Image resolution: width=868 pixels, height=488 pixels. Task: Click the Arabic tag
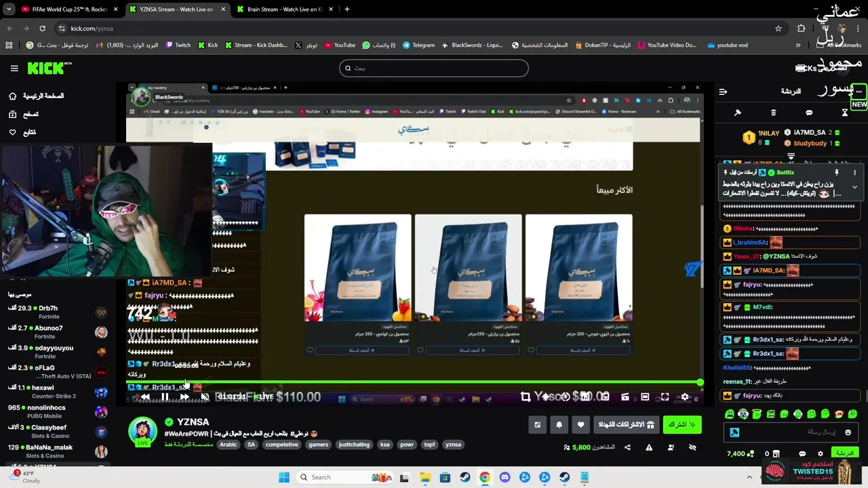tap(229, 445)
